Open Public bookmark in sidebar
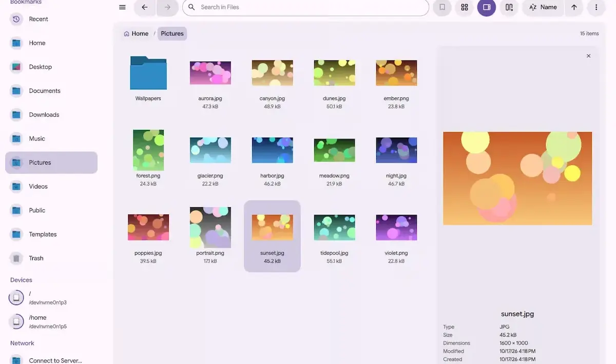The image size is (616, 364). click(x=51, y=210)
